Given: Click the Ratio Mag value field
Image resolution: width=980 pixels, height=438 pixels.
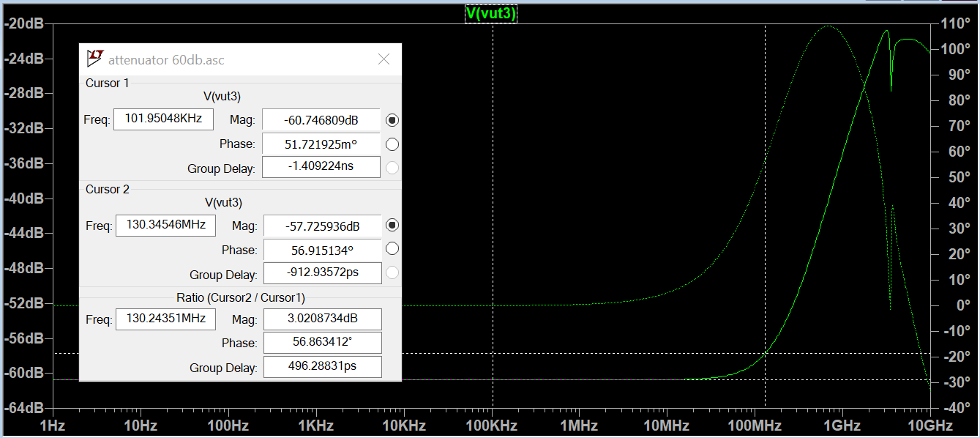Looking at the screenshot, I should pos(322,319).
